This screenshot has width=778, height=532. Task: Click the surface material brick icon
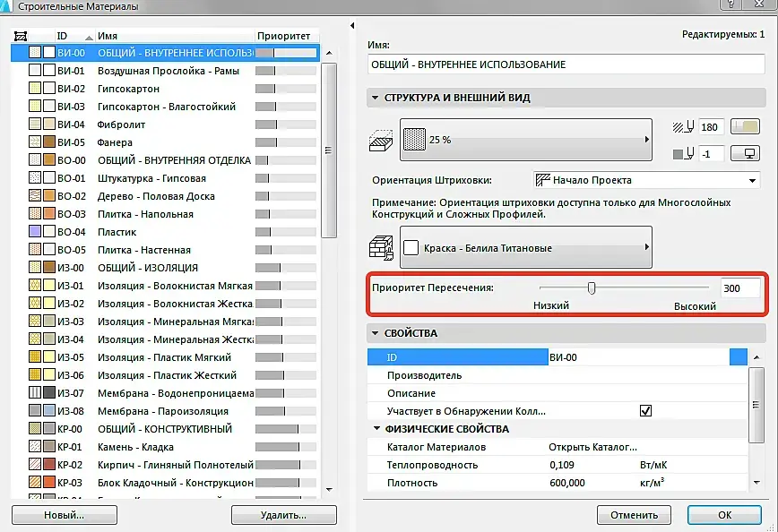tap(381, 247)
